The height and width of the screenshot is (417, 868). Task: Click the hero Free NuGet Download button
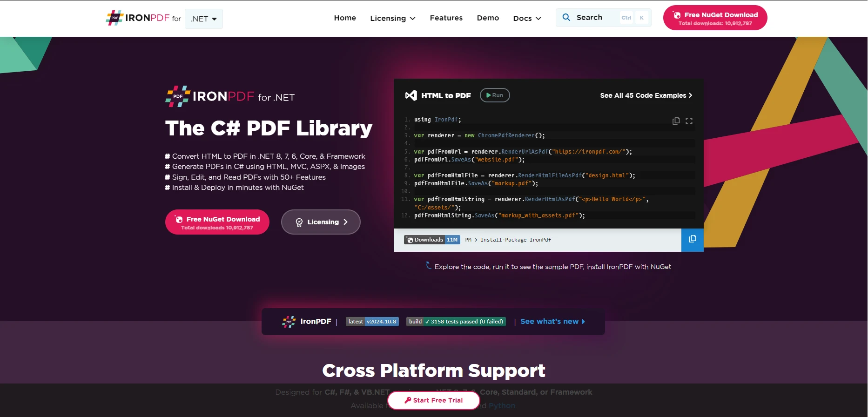[x=217, y=222]
